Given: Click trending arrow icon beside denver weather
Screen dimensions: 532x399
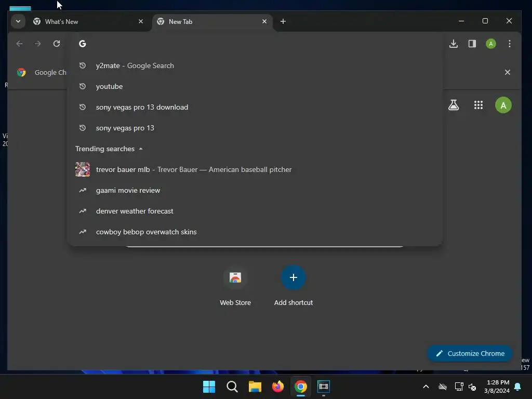Looking at the screenshot, I should (x=83, y=211).
